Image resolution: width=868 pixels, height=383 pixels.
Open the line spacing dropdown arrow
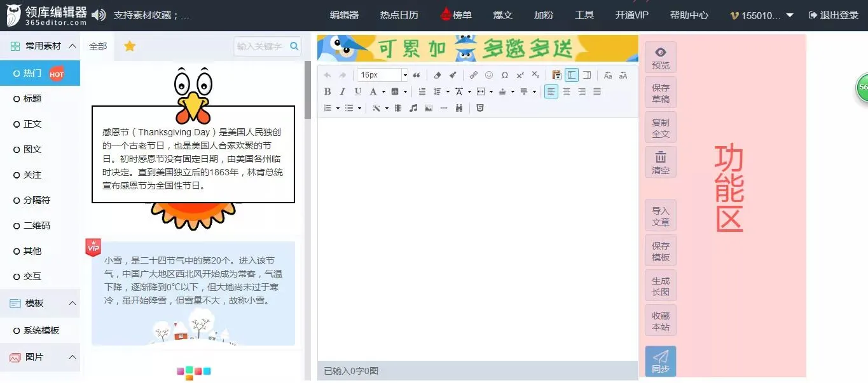pyautogui.click(x=448, y=91)
